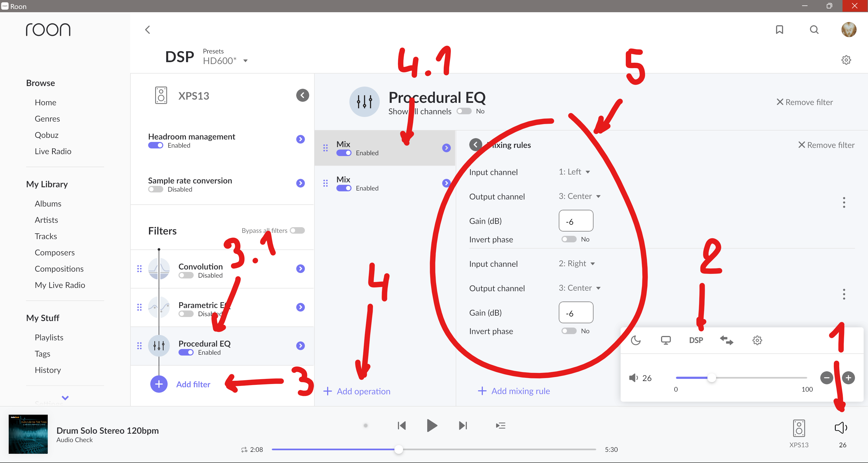Open search with magnifier icon

click(x=814, y=30)
